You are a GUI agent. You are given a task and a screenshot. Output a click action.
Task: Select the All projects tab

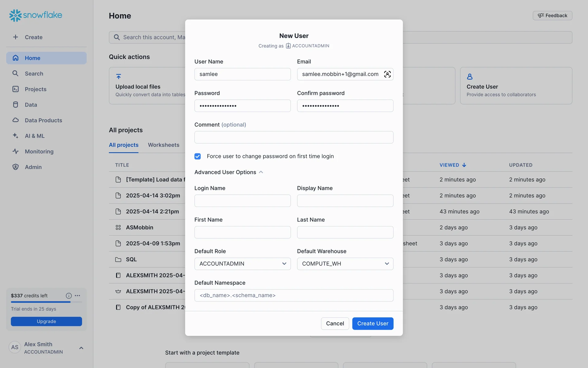tap(123, 145)
